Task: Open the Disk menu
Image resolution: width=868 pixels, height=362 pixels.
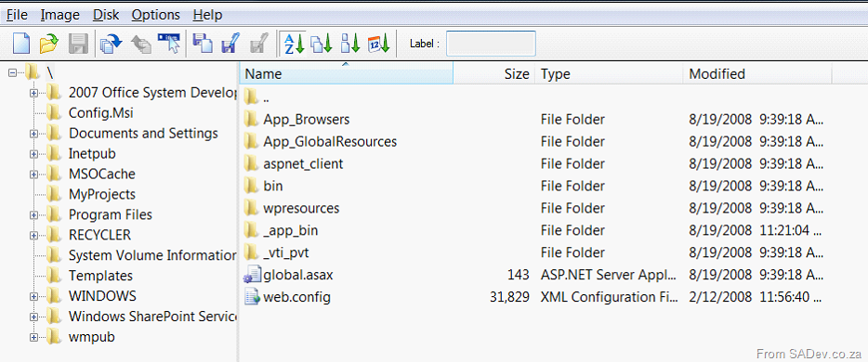Action: click(x=106, y=15)
